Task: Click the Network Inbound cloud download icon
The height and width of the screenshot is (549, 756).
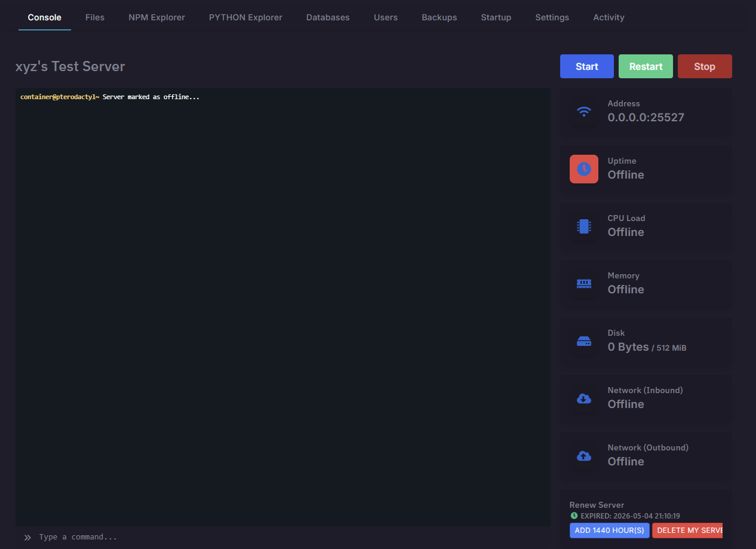Action: coord(583,398)
